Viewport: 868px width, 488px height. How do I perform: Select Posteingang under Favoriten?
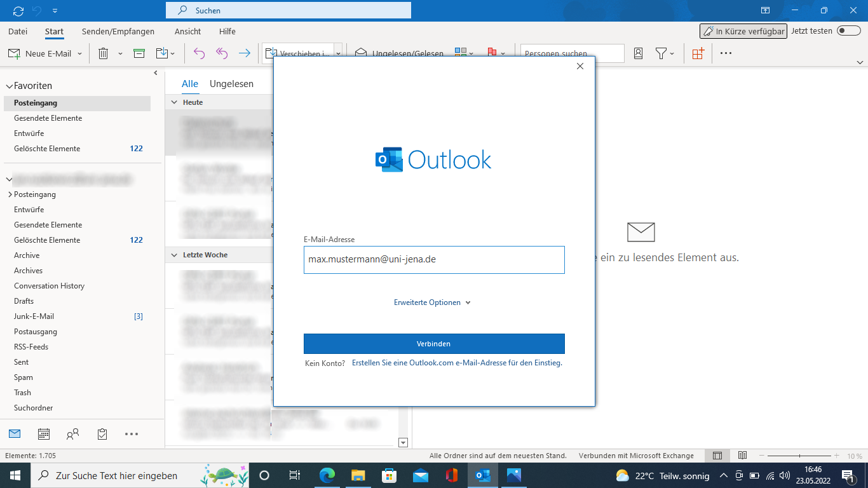(x=77, y=103)
